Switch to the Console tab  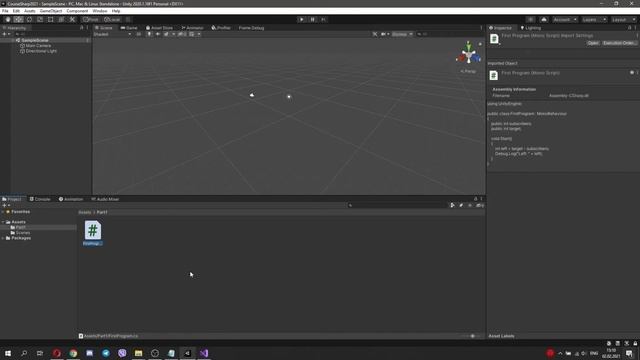[x=40, y=199]
